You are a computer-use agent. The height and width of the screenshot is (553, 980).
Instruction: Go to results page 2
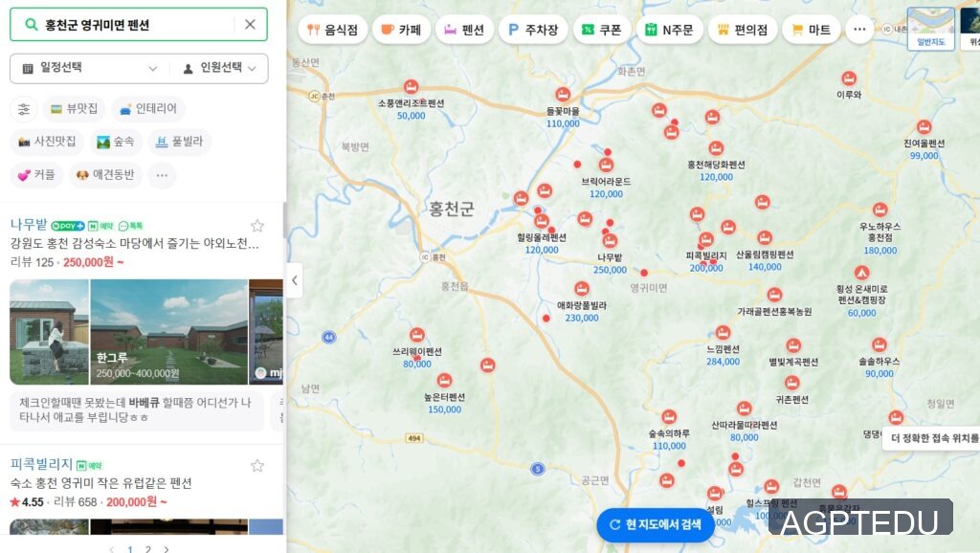[148, 549]
